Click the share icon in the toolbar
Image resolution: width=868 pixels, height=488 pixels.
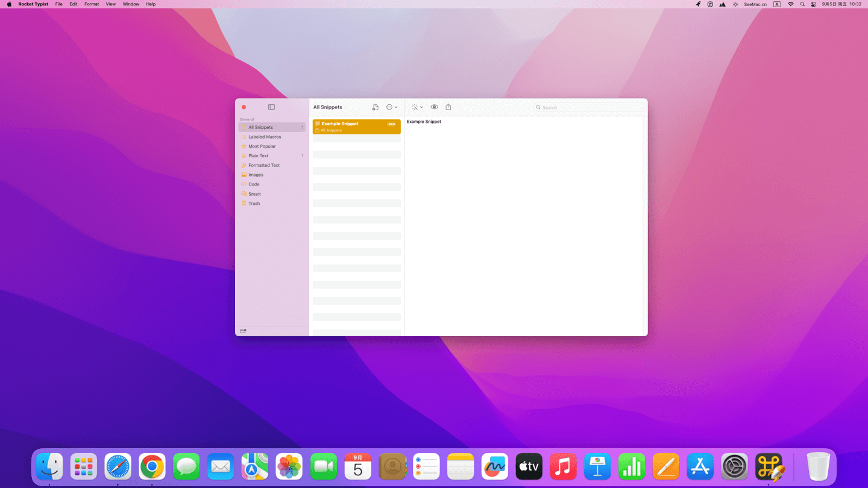click(x=448, y=107)
